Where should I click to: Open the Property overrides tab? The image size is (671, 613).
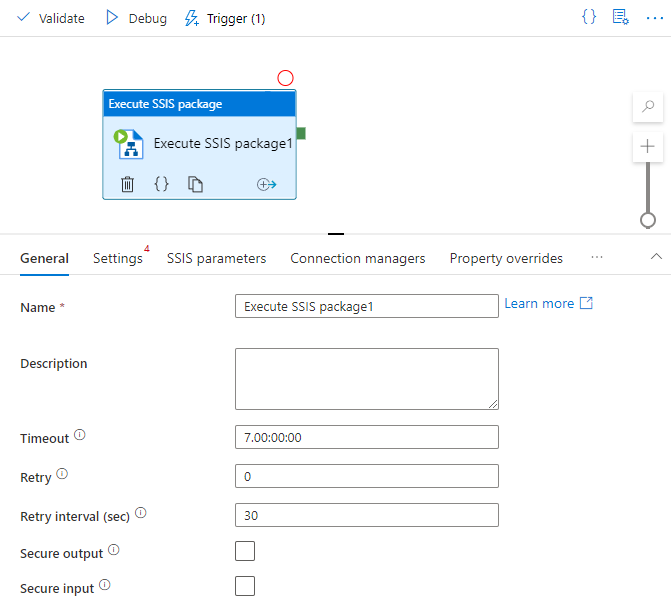[506, 259]
